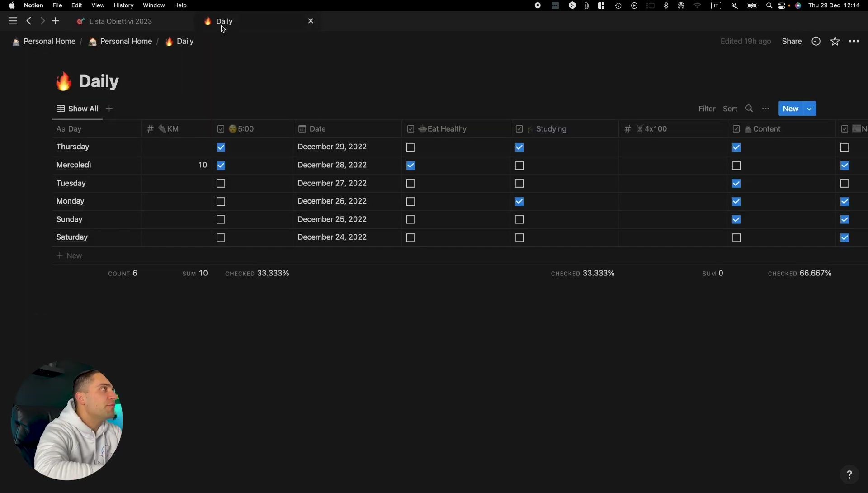Favorite the page with star icon

835,41
